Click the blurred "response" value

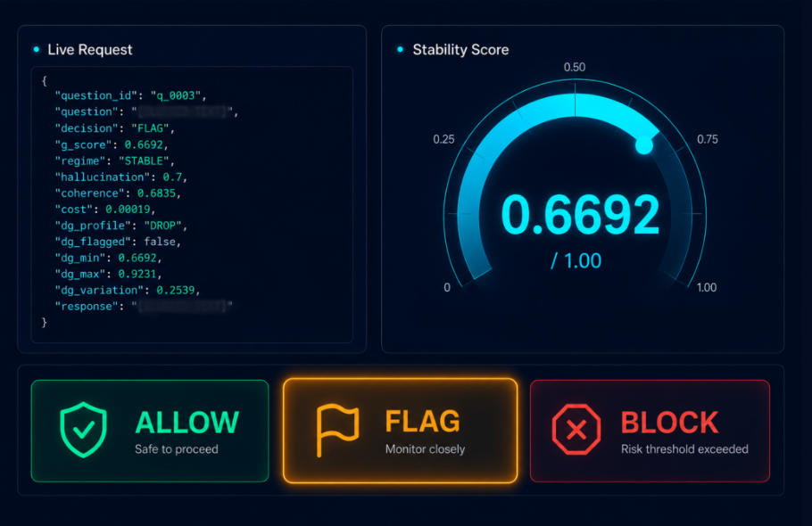pyautogui.click(x=184, y=306)
